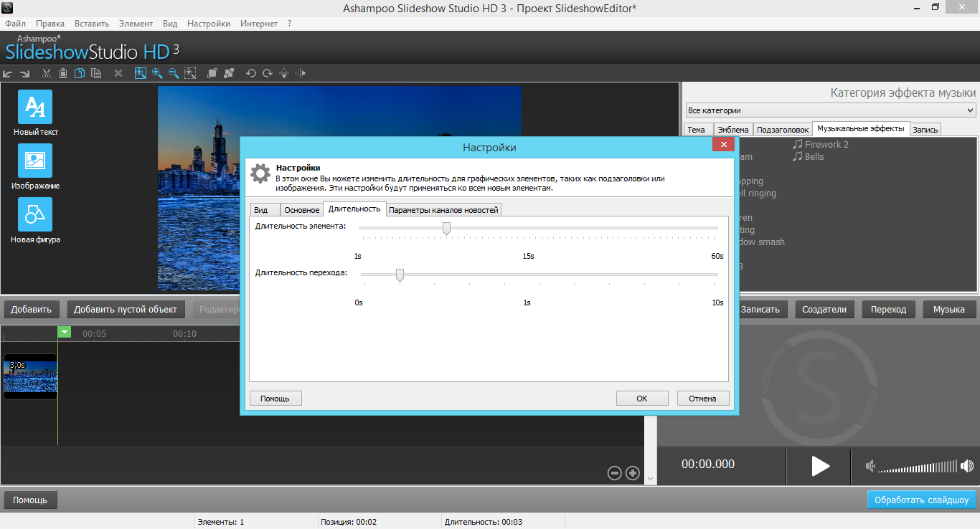Screen dimensions: 980x529
Task: Click the Undo arrow icon in toolbar
Action: (8, 73)
